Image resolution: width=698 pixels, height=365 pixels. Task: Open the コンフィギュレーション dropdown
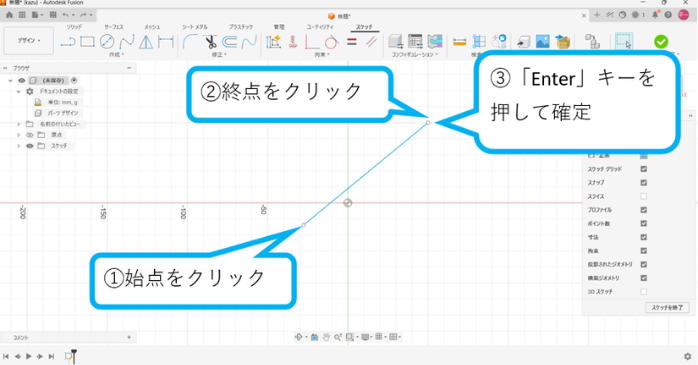[x=415, y=55]
